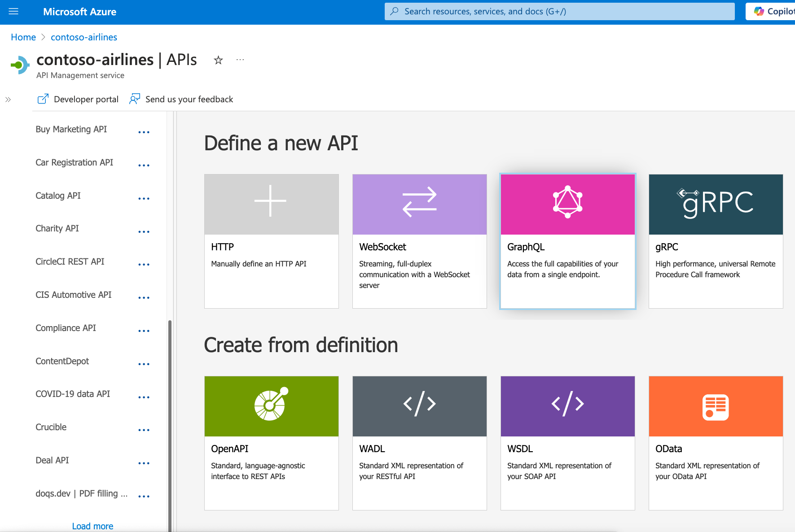Open context menu for Car Registration API
Viewport: 795px width, 532px height.
(x=144, y=166)
